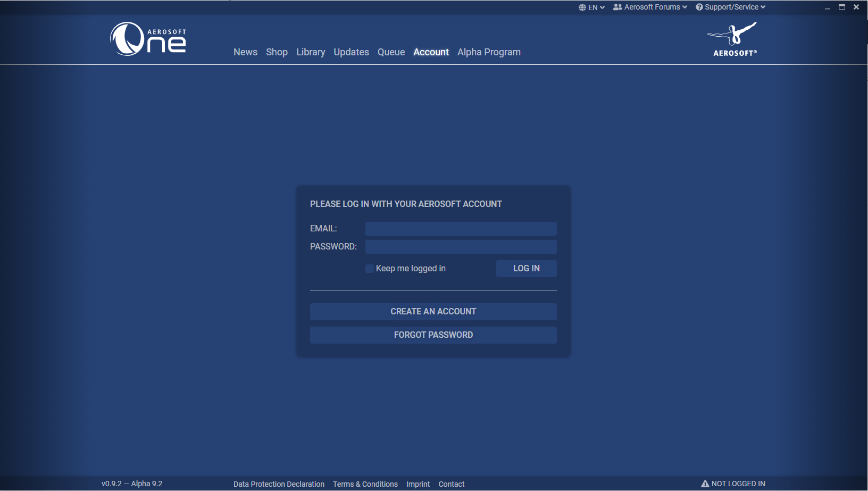This screenshot has width=868, height=491.
Task: Switch to the Shop tab
Action: [277, 52]
